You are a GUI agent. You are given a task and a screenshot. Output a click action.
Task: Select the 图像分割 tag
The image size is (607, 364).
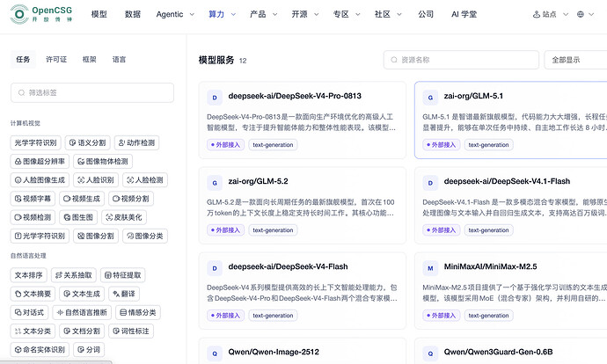tap(96, 236)
